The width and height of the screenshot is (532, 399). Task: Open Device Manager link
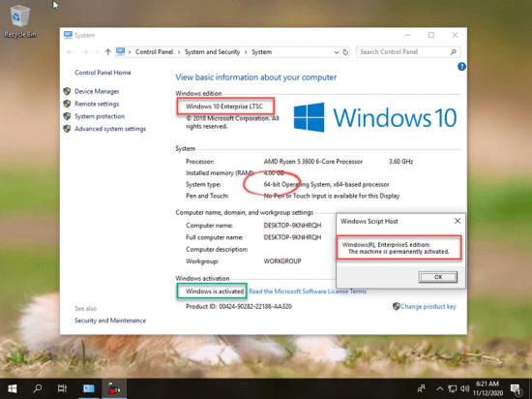pyautogui.click(x=97, y=91)
